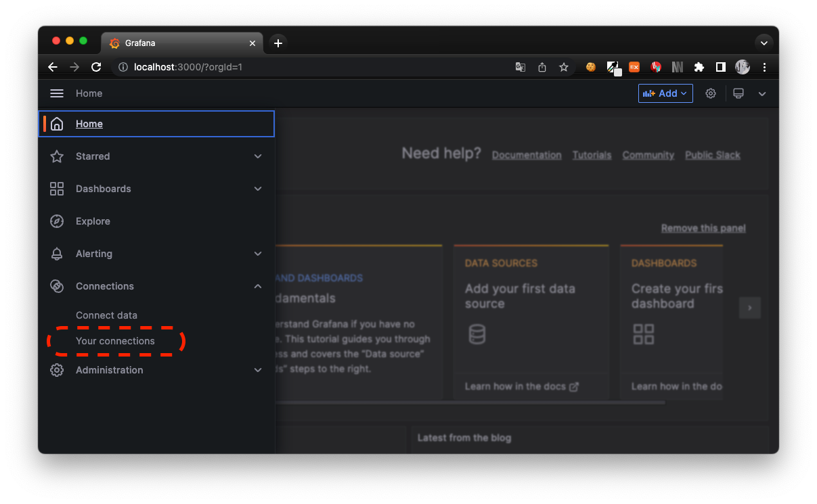Click Add your first data source card
Image resolution: width=817 pixels, height=504 pixels.
pyautogui.click(x=531, y=321)
